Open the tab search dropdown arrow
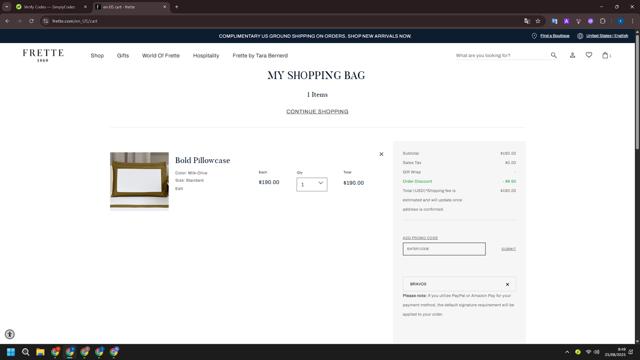 pyautogui.click(x=7, y=7)
